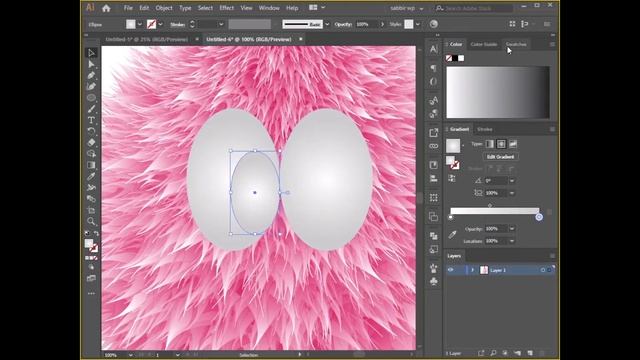Open gradient stop Opacity dropdown
The height and width of the screenshot is (360, 640).
512,229
